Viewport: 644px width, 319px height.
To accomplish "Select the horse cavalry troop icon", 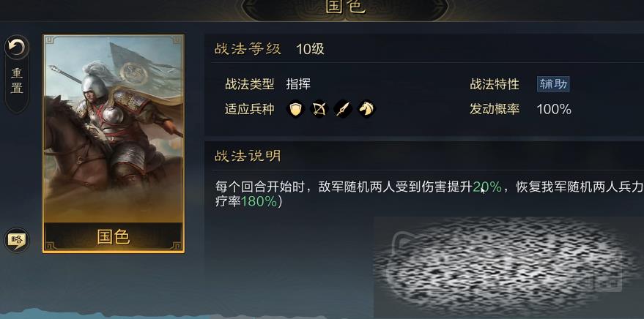I will point(367,109).
